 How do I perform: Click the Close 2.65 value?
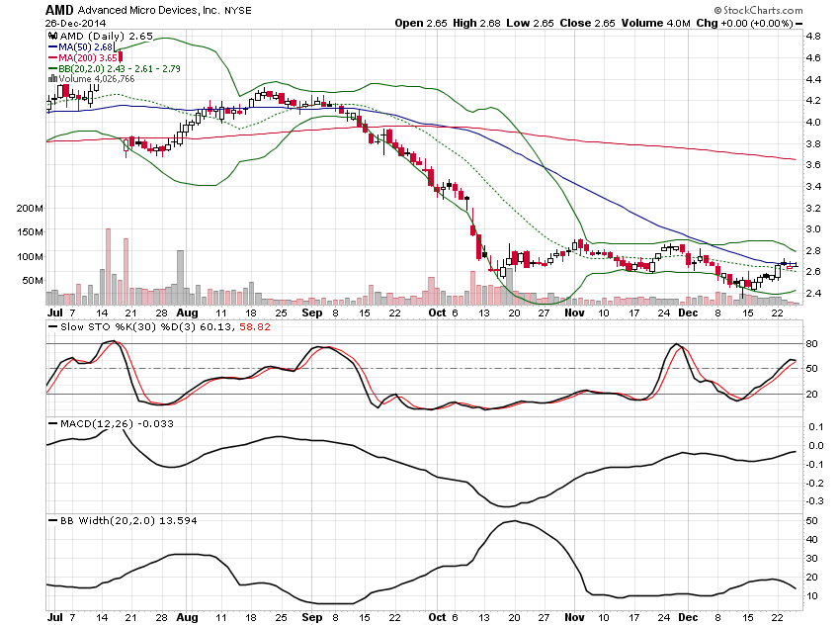click(x=587, y=23)
